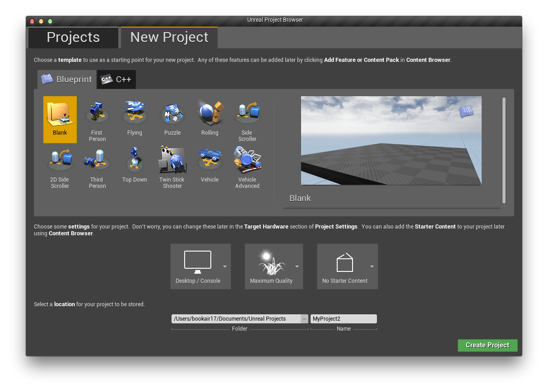Click the green Create Project button

click(488, 345)
